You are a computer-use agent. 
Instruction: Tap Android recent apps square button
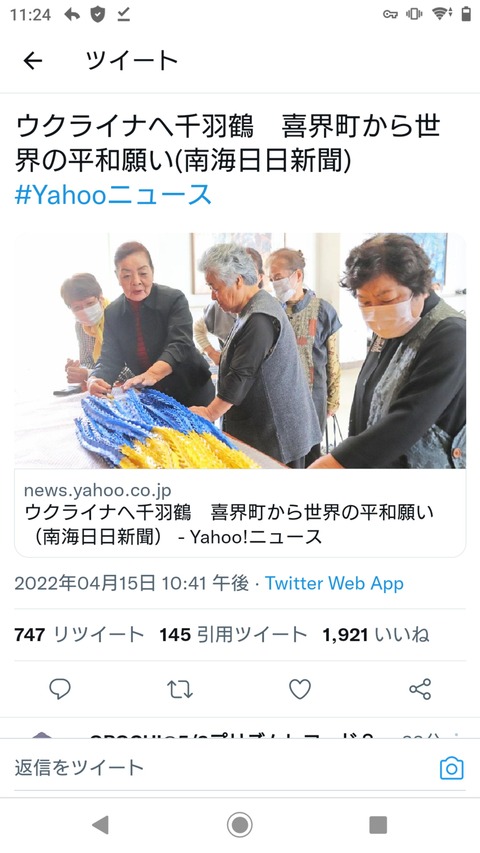[378, 825]
